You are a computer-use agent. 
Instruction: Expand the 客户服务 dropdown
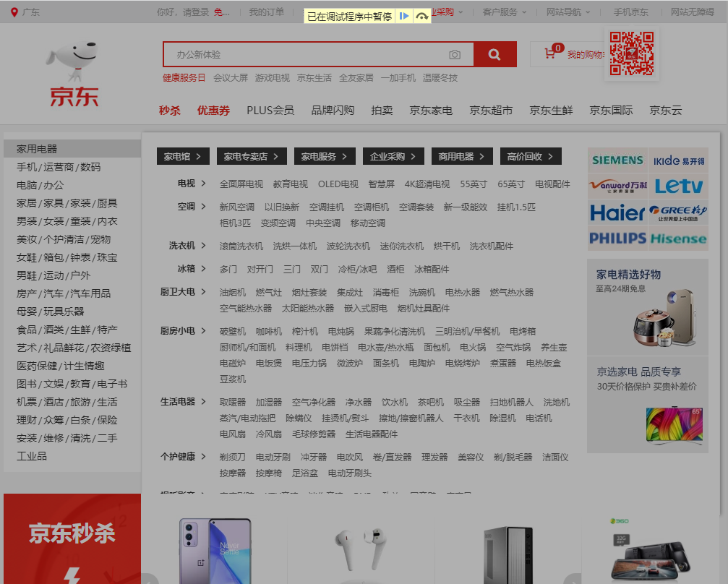click(504, 12)
